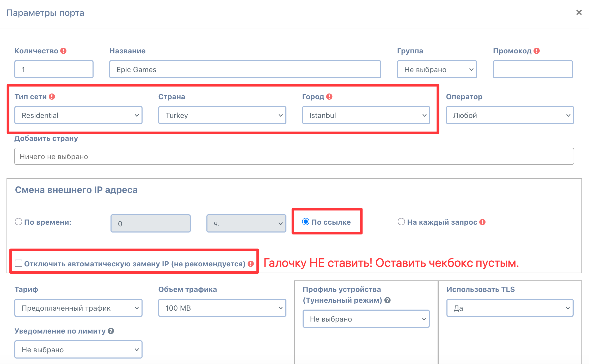This screenshot has width=589, height=364.
Task: Click the Название label
Action: (127, 51)
